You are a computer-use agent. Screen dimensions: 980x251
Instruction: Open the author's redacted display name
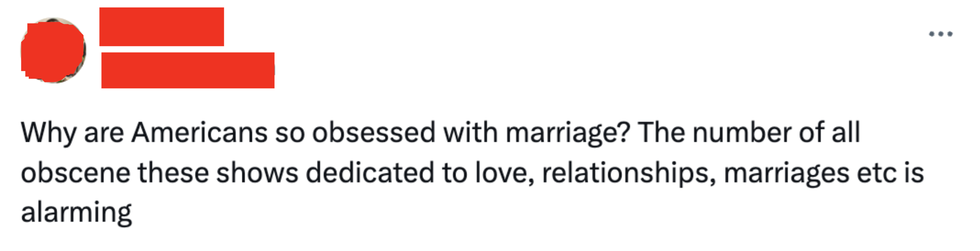161,27
